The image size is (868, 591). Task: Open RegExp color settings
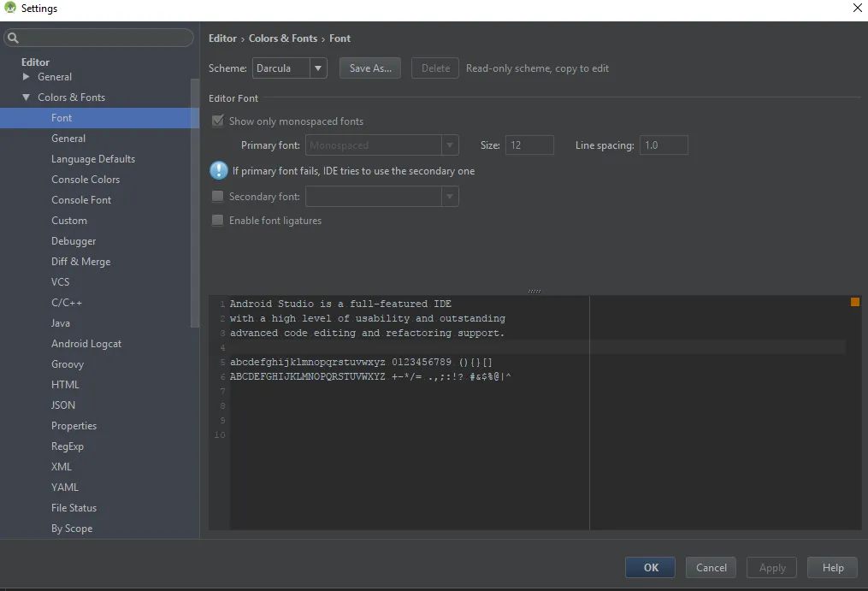[x=68, y=446]
